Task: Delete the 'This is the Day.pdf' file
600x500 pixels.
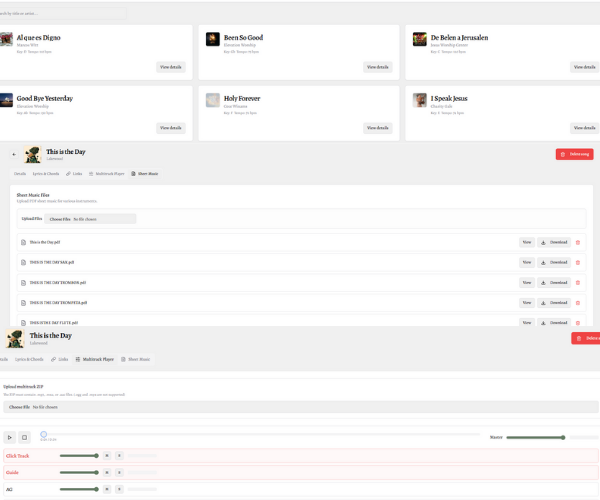Action: 577,242
